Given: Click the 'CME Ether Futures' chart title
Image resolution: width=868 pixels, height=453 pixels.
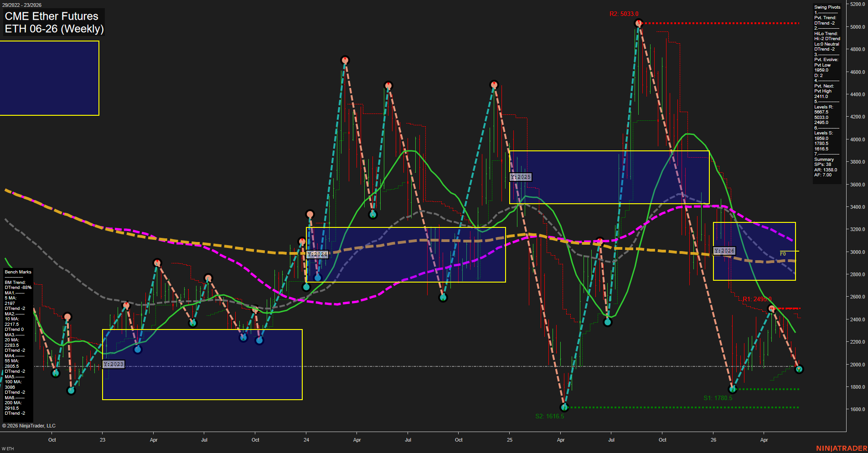Looking at the screenshot, I should (x=52, y=16).
